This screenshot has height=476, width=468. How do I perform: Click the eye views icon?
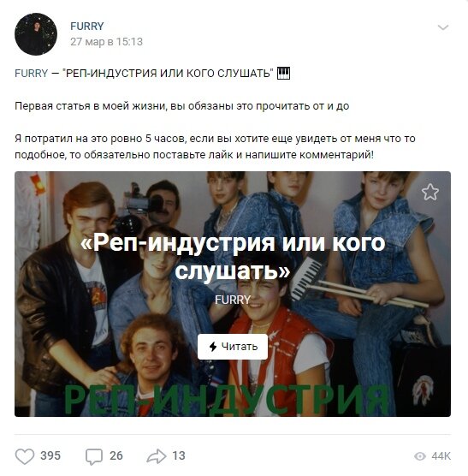[420, 456]
